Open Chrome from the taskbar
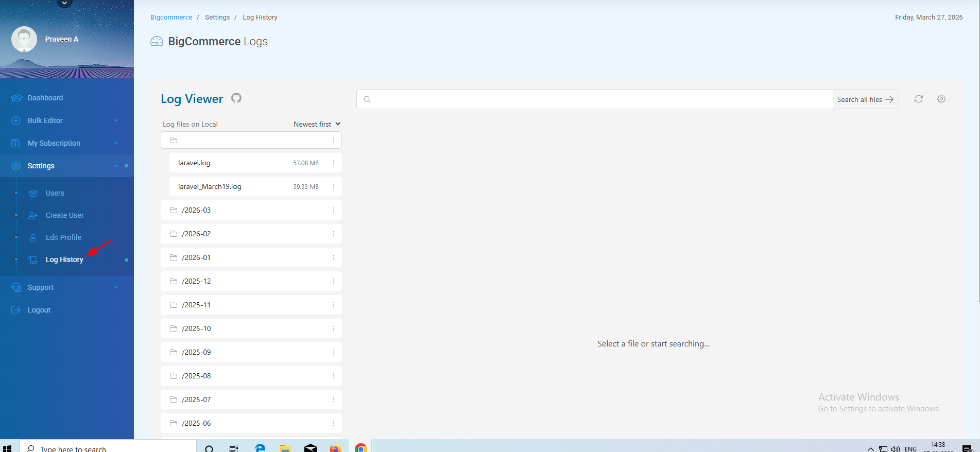Viewport: 980px width, 452px height. [x=361, y=448]
